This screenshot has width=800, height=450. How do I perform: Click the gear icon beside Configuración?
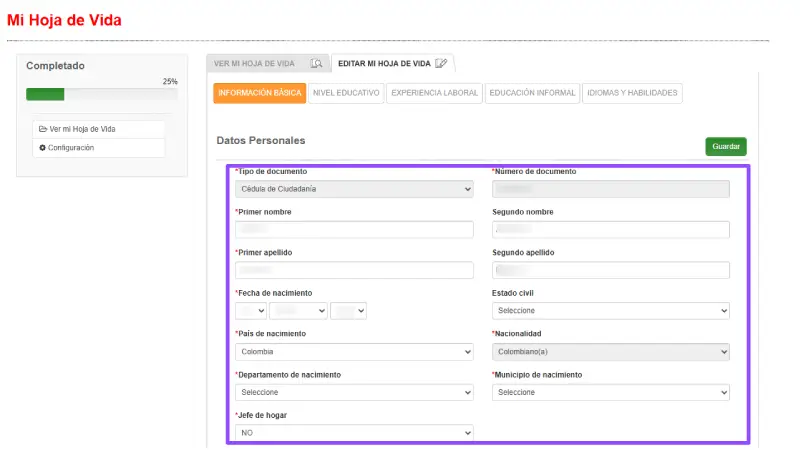(42, 148)
